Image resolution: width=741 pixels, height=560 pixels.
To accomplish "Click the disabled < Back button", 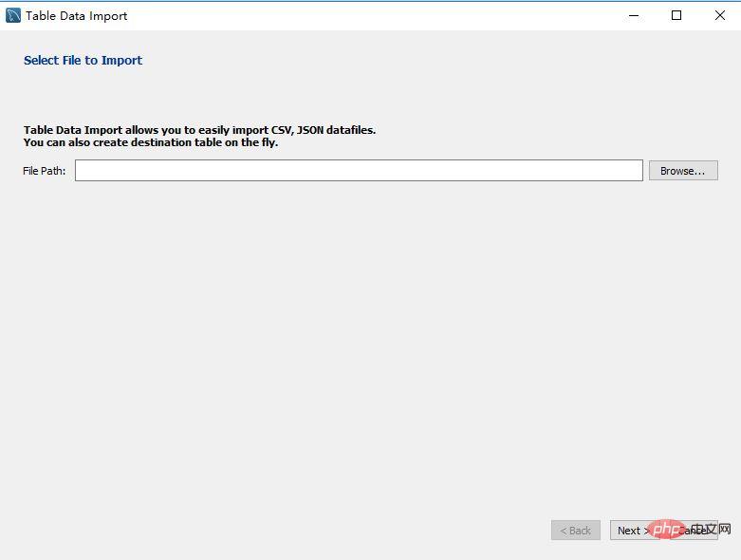I will coord(575,531).
